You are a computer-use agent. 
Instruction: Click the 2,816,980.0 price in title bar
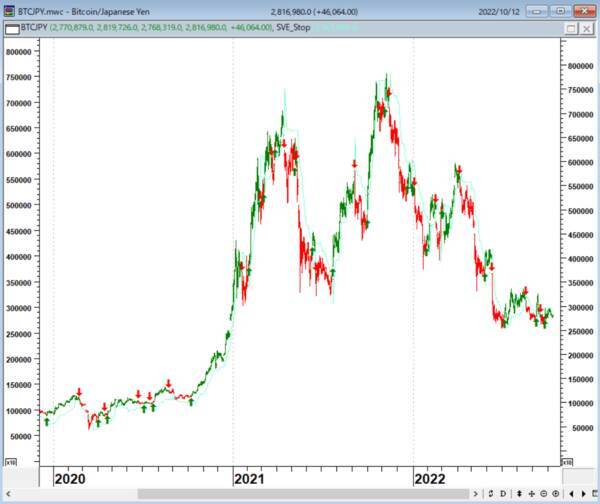click(291, 12)
